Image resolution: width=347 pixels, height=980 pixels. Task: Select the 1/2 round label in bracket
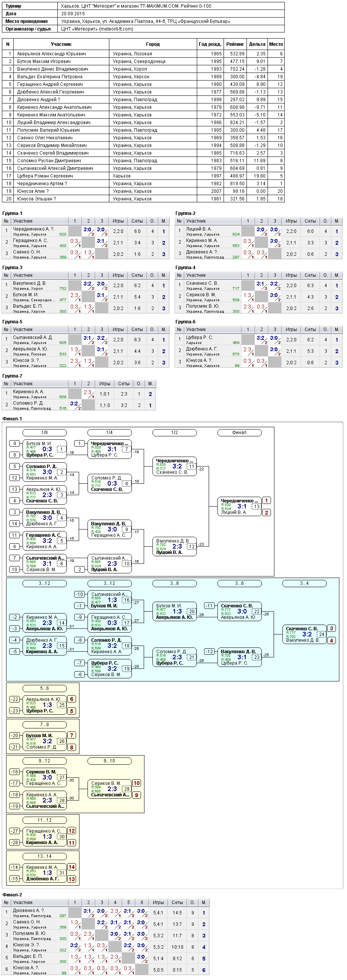(x=175, y=433)
